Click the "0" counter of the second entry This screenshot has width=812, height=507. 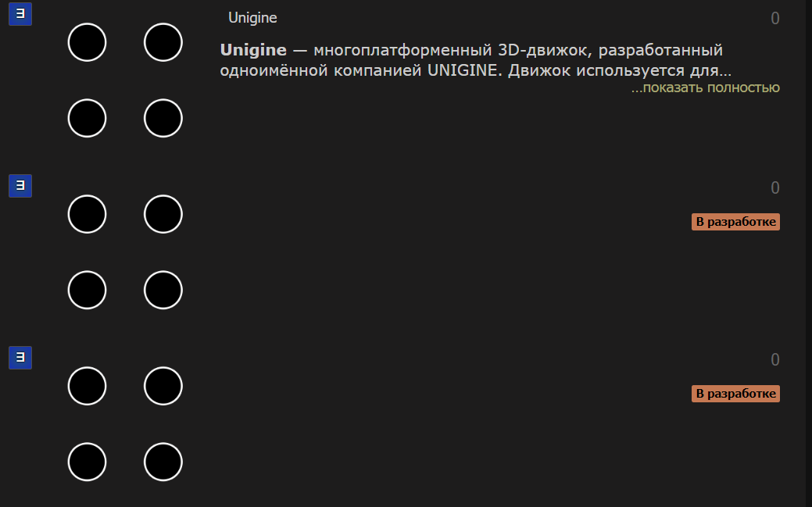click(774, 187)
